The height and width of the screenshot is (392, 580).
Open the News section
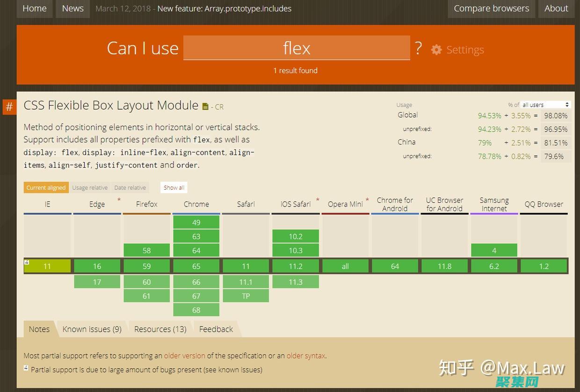coord(72,8)
